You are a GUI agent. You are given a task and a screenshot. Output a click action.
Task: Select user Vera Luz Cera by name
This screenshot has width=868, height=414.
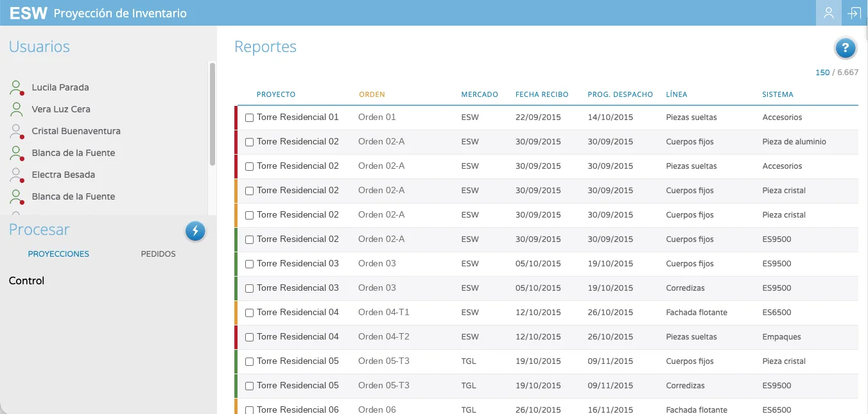point(61,109)
